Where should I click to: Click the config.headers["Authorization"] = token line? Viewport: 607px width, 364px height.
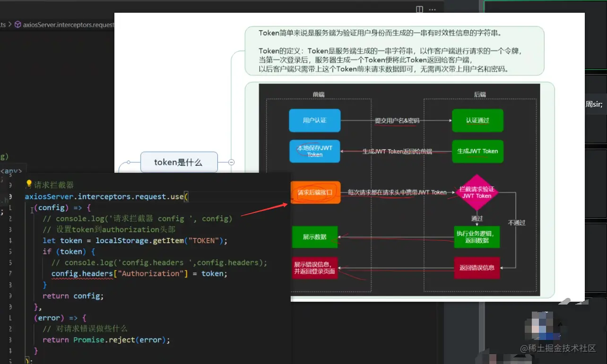pos(139,274)
